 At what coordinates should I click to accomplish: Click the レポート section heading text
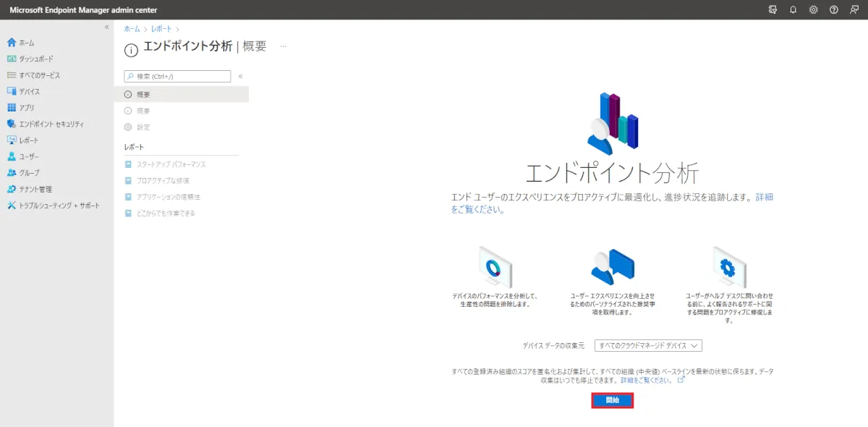point(134,147)
